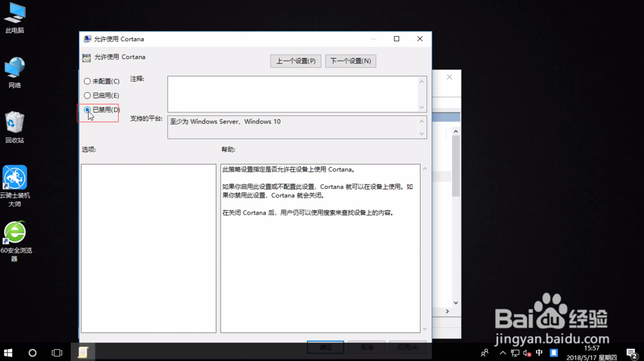Close the 允许使用 Cortana dialog
This screenshot has height=361, width=644.
(x=420, y=39)
